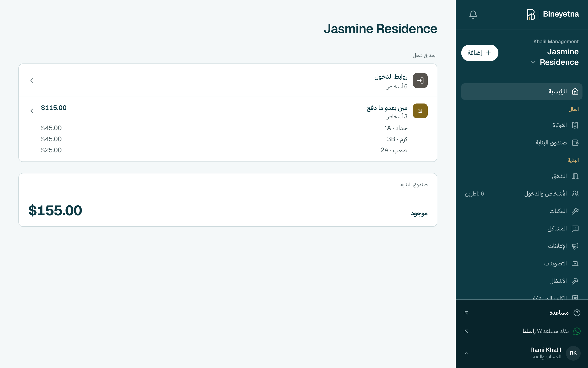
Task: Click the issue bubble icon beside المشاكل
Action: (575, 229)
